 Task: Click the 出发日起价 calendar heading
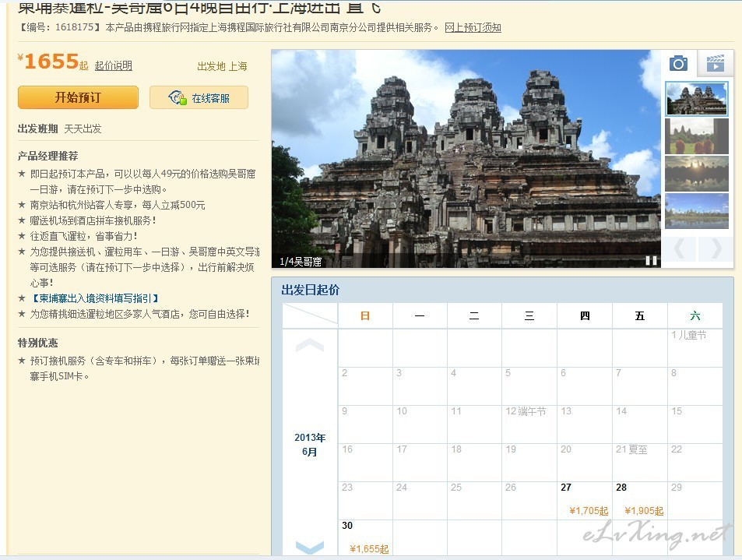click(x=310, y=290)
